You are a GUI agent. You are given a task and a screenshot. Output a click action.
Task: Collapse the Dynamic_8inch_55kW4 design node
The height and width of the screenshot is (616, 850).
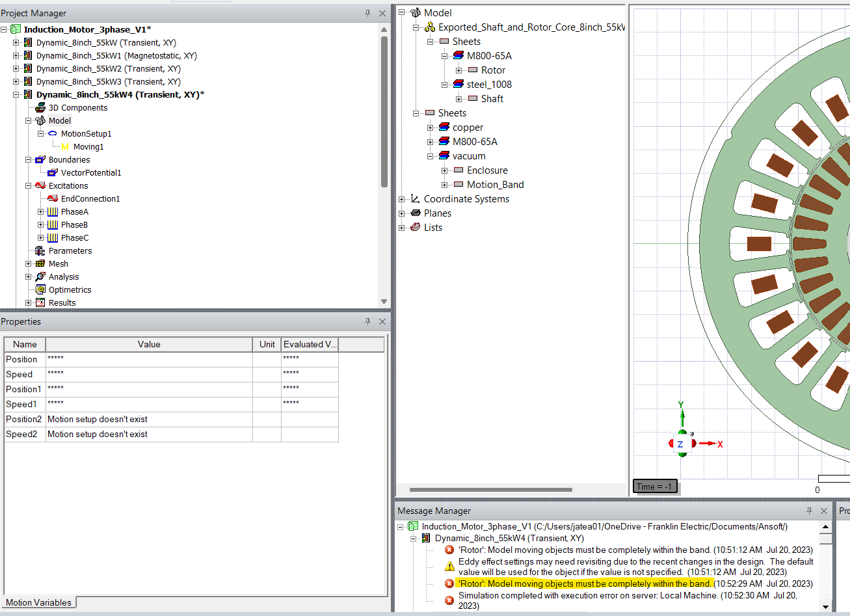point(16,94)
